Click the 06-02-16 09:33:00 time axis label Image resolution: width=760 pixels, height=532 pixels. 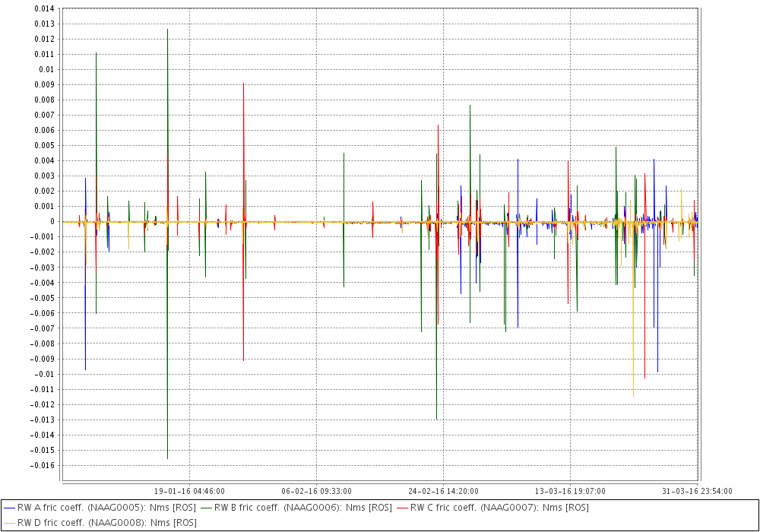pos(316,491)
